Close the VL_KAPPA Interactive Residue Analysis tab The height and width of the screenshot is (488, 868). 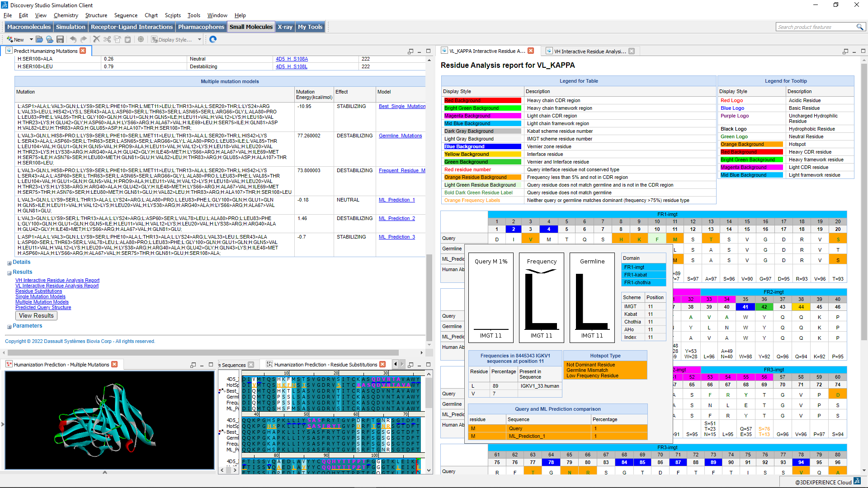tap(531, 51)
